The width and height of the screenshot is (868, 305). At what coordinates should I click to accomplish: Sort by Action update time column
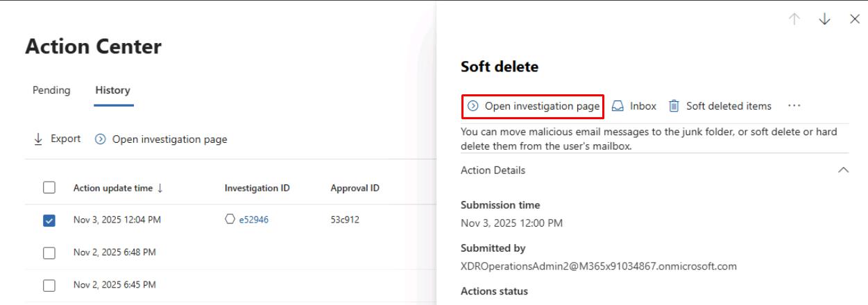coord(118,188)
